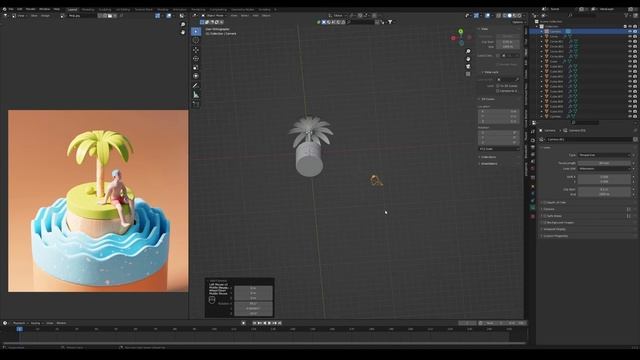The width and height of the screenshot is (640, 360).
Task: Select the Measure tool
Action: pyautogui.click(x=196, y=95)
